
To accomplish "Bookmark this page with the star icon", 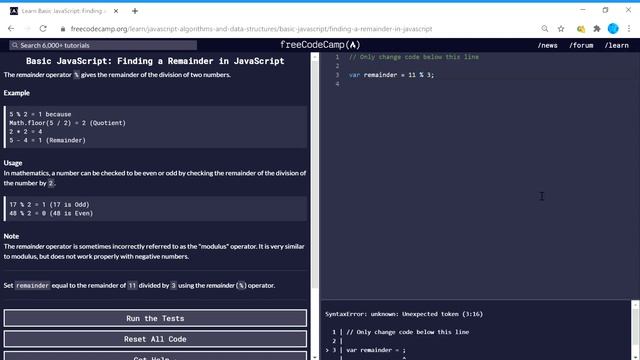I will [x=561, y=29].
